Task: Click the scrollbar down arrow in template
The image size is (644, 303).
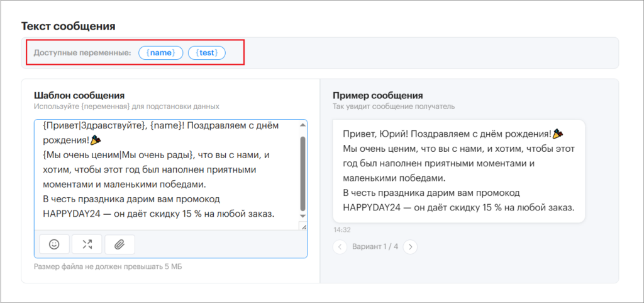Action: click(303, 216)
